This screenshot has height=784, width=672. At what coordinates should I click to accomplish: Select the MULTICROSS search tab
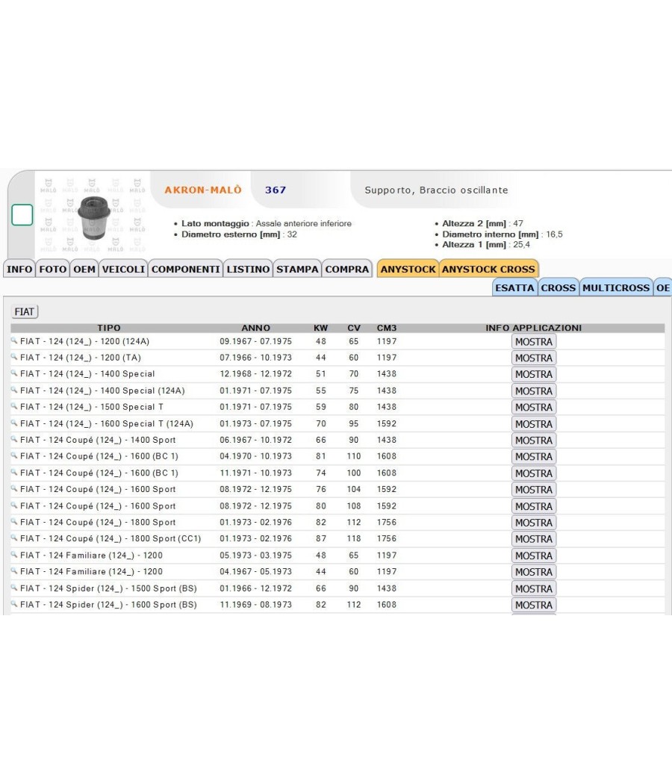pyautogui.click(x=616, y=287)
